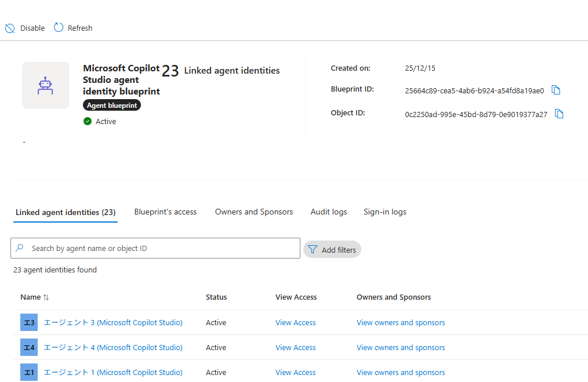The image size is (588, 382).
Task: Click the agent blueprint robot icon
Action: coord(45,85)
